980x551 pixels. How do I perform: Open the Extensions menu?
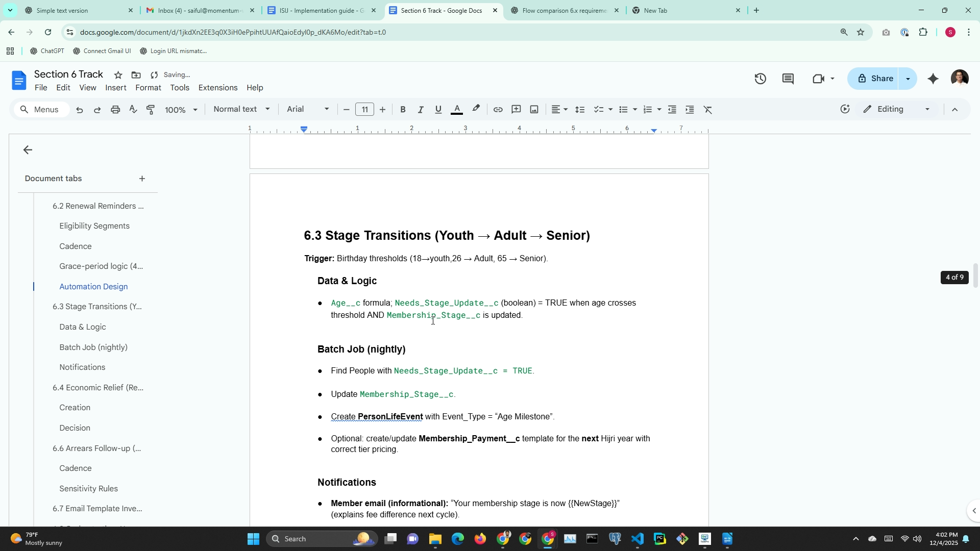(217, 88)
